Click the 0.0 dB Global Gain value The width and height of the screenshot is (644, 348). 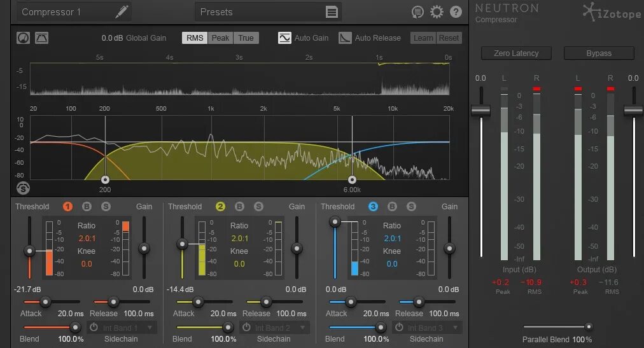[112, 38]
